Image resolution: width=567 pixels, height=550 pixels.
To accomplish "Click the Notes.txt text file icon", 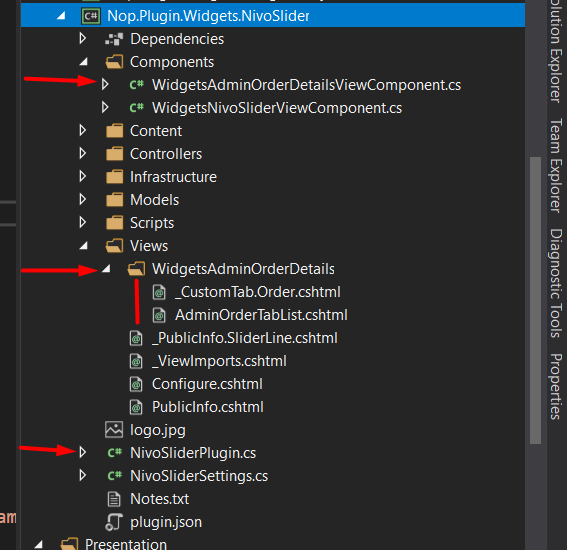I will [114, 499].
